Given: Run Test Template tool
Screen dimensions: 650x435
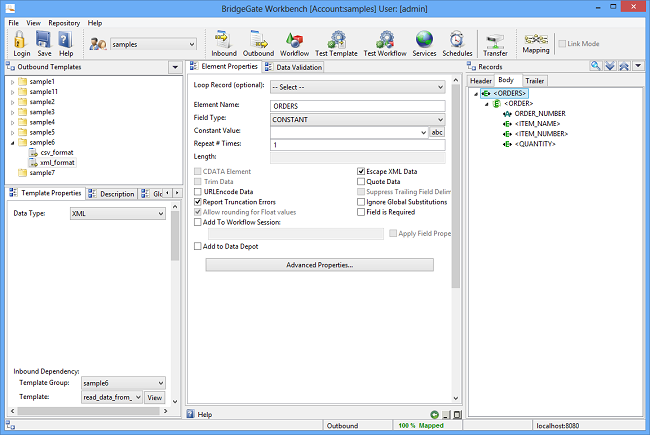Looking at the screenshot, I should click(336, 40).
